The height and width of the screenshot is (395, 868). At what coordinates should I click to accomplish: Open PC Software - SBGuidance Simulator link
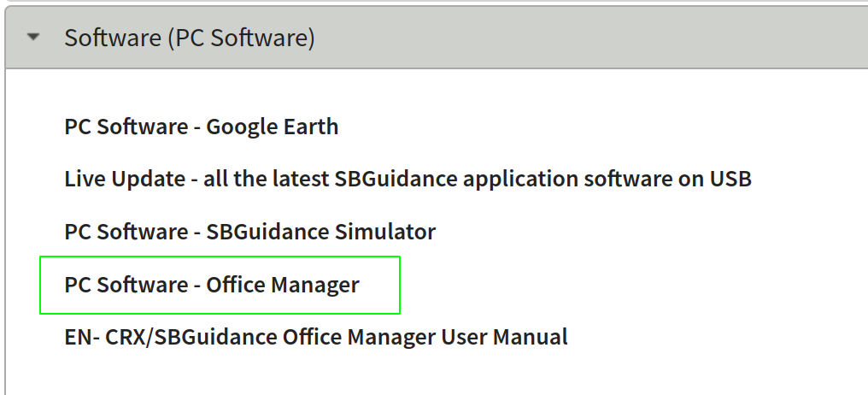tap(249, 232)
